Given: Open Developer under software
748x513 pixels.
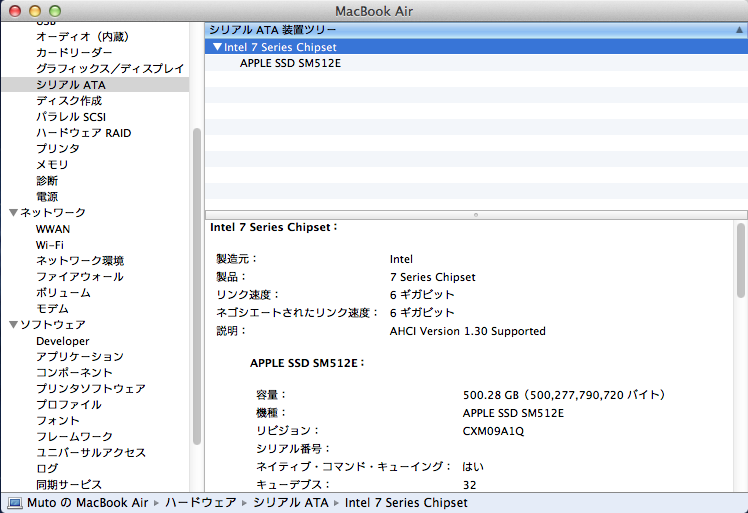Looking at the screenshot, I should click(x=62, y=341).
